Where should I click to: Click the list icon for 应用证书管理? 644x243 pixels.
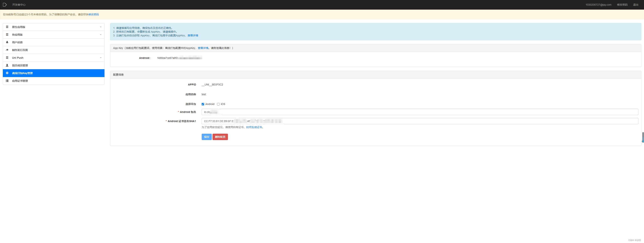[x=7, y=81]
